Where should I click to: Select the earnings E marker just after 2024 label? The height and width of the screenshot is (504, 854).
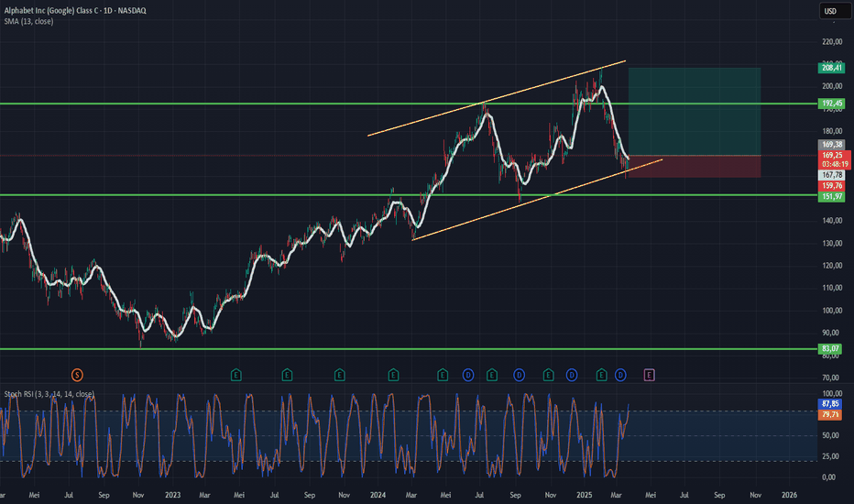(x=393, y=375)
